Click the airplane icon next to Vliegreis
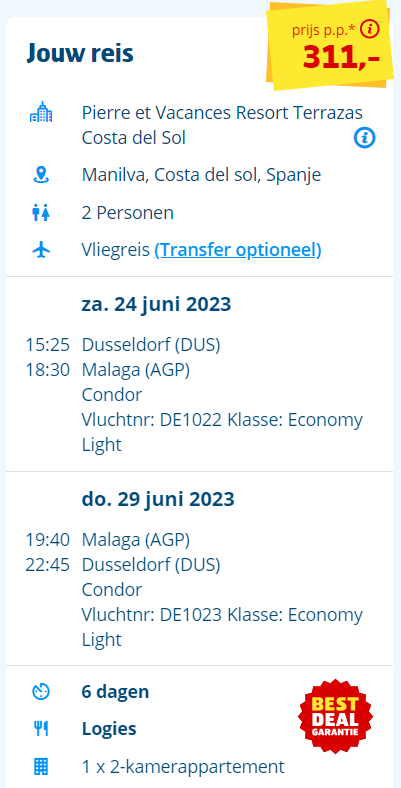Viewport: 401px width, 788px height. pos(41,250)
